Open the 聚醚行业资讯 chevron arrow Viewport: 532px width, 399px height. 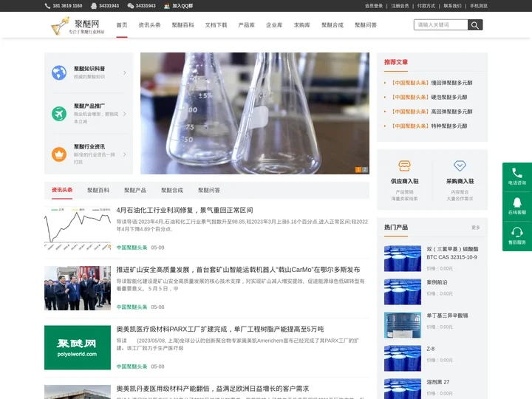point(125,154)
